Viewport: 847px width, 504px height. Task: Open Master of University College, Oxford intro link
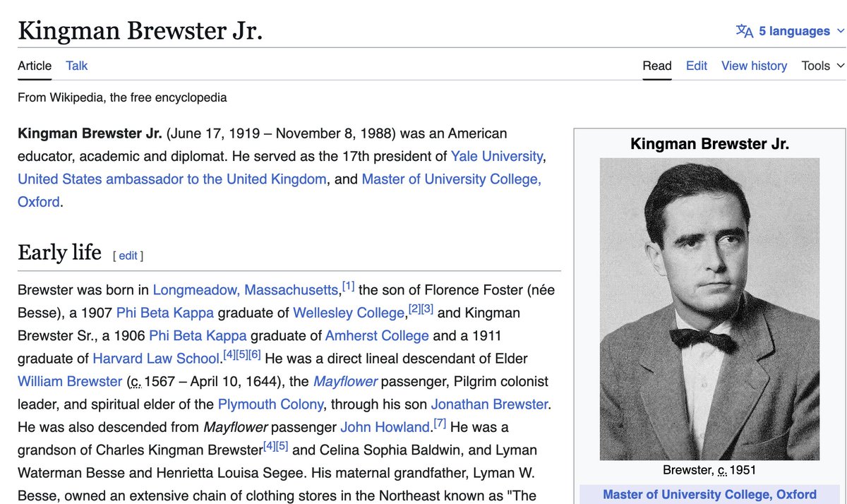coord(451,179)
